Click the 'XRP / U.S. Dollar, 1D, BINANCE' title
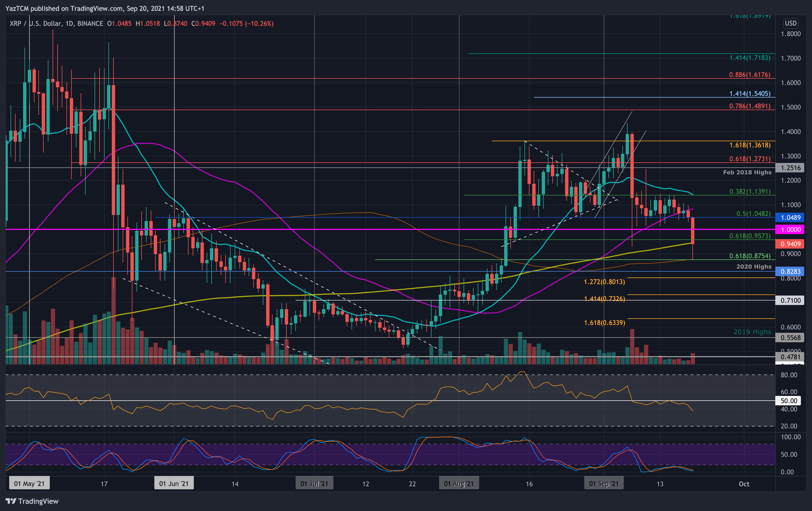Viewport: 812px width, 511px height. (56, 24)
